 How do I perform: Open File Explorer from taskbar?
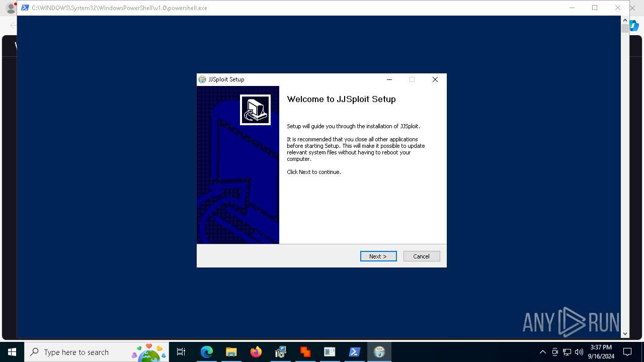click(231, 352)
